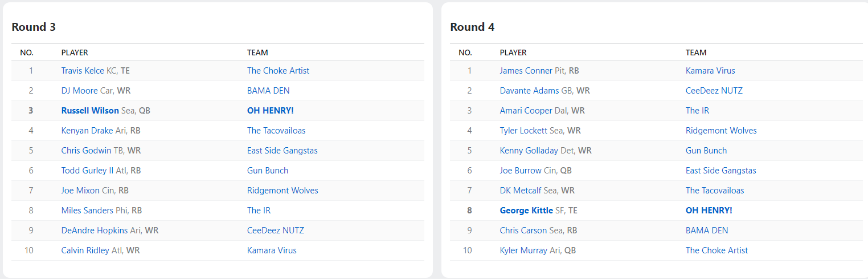Screen dimensions: 868x279
Task: Open The Tacovailoas team in Round 3
Action: [276, 131]
